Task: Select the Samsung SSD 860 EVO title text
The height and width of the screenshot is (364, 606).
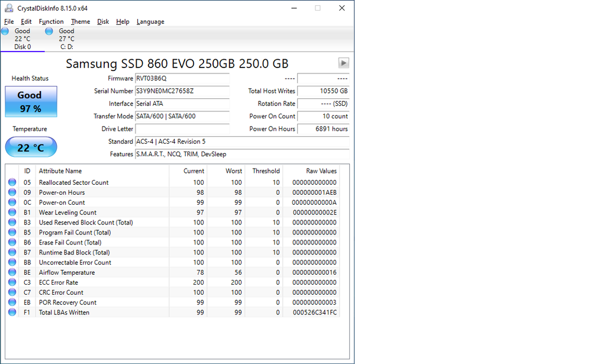Action: tap(177, 63)
